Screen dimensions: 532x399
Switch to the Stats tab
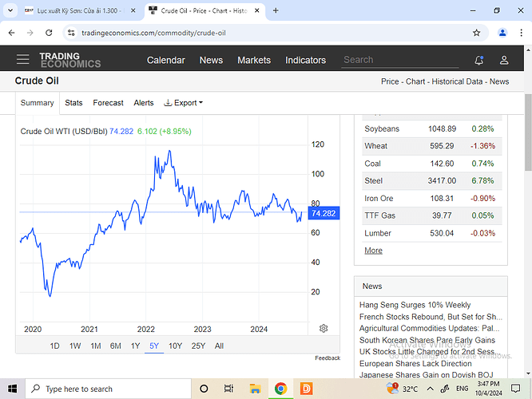tap(73, 103)
